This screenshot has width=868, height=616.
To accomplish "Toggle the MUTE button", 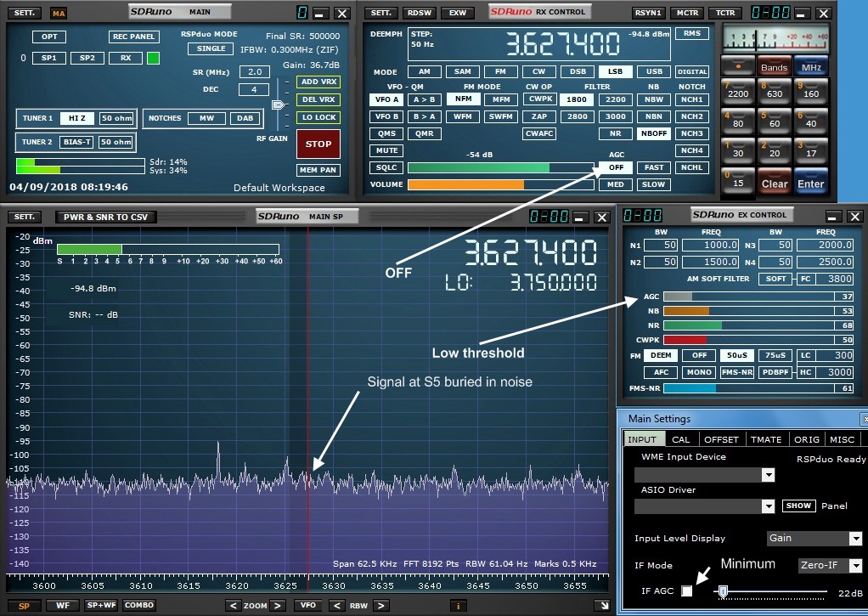I will click(x=386, y=150).
